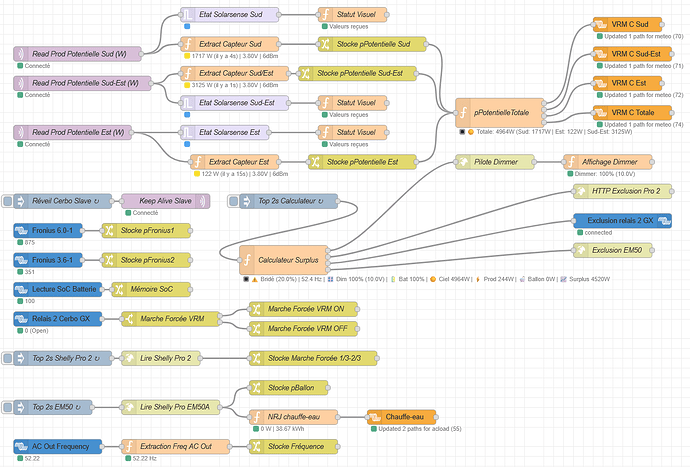Click the inject arrow icon on Top 2s EM50 node
Image resolution: width=690 pixels, height=467 pixels.
(21, 408)
